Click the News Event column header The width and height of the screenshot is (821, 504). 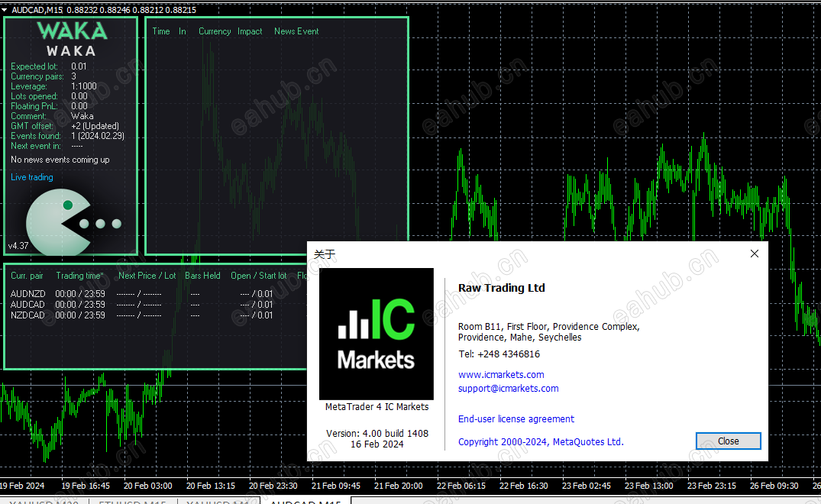(296, 31)
